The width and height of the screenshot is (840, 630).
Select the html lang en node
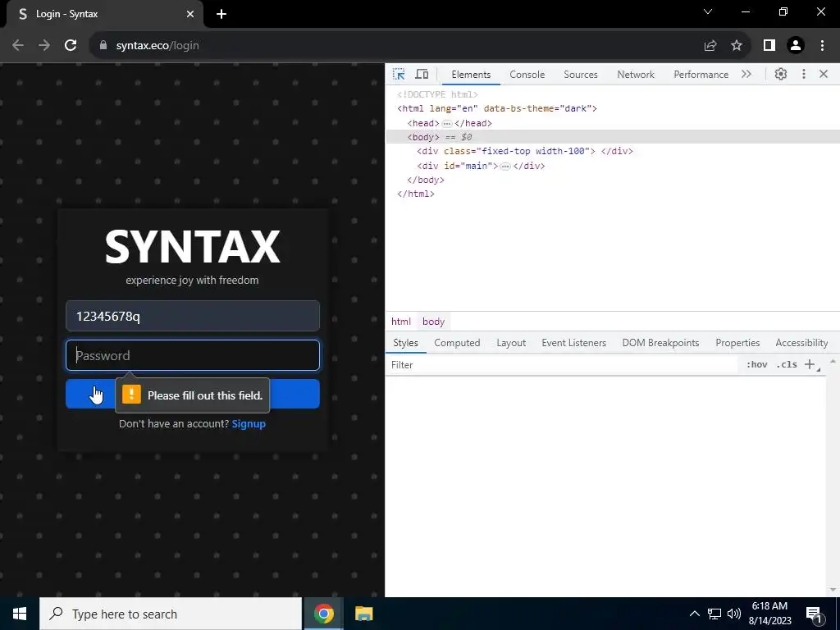496,109
